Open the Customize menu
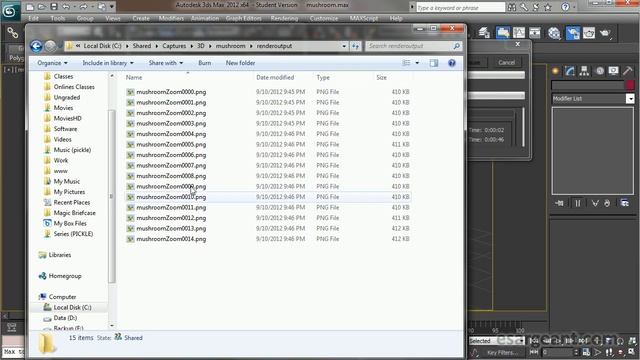This screenshot has width=640, height=360. point(324,18)
